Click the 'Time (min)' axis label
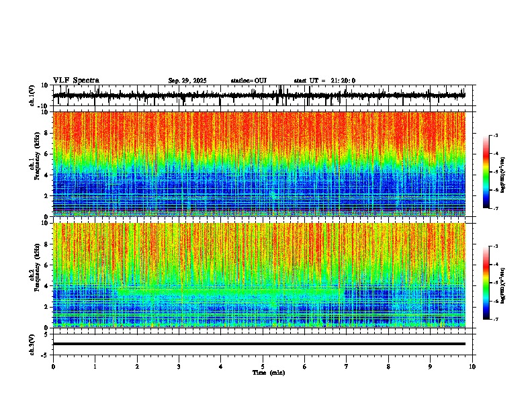 pos(269,373)
